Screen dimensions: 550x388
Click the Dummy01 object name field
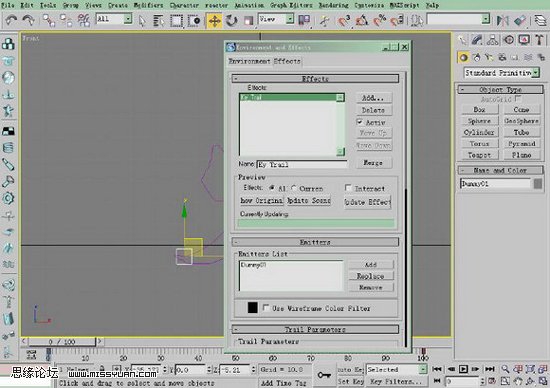tap(495, 183)
